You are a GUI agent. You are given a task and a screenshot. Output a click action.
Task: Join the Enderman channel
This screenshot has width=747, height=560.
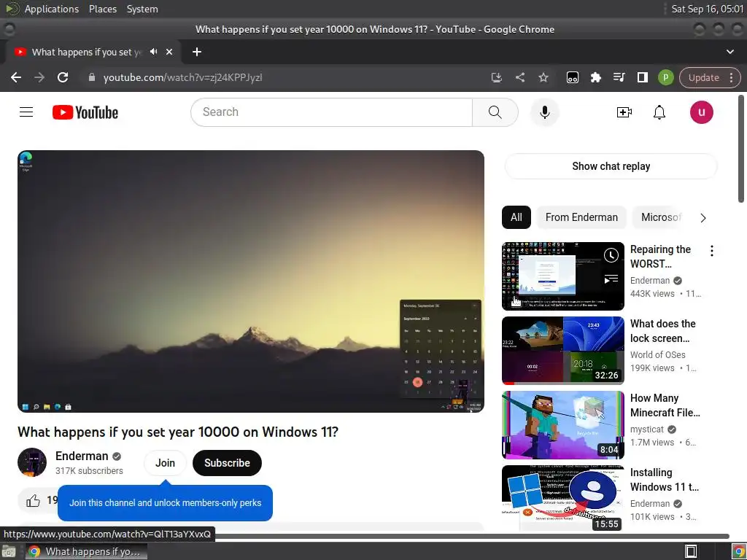(165, 463)
